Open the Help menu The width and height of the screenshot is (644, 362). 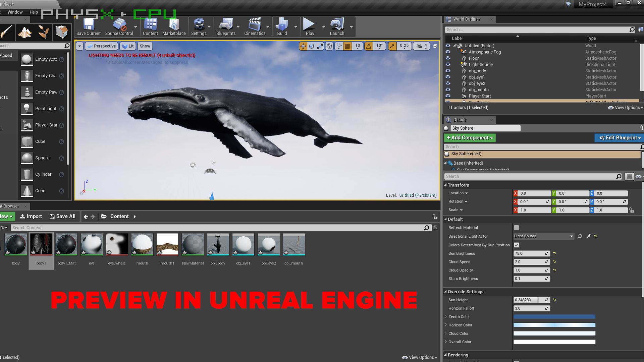click(x=34, y=12)
